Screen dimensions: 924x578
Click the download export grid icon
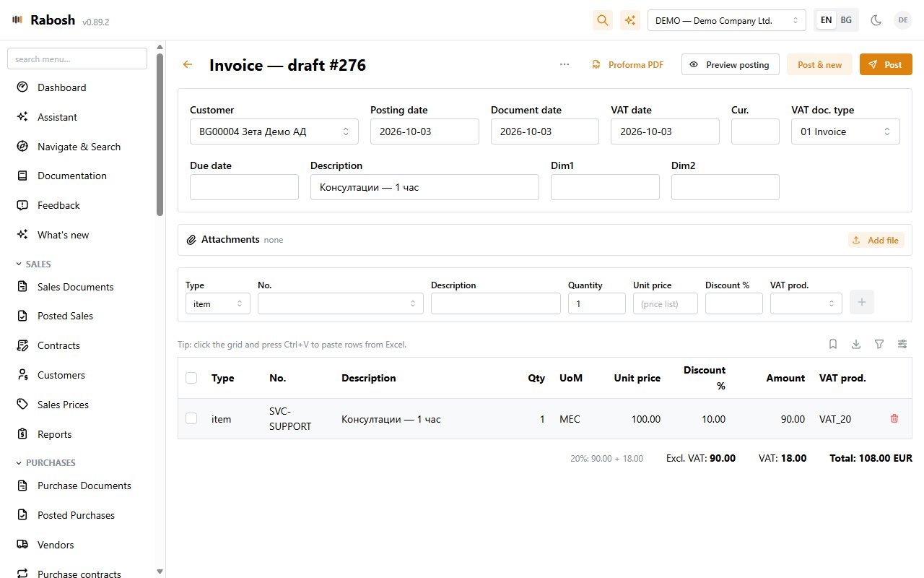[856, 345]
